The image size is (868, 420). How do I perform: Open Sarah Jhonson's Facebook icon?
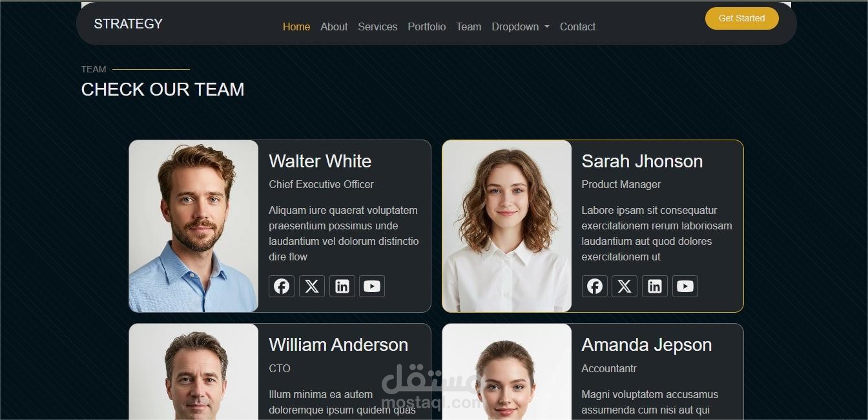595,286
